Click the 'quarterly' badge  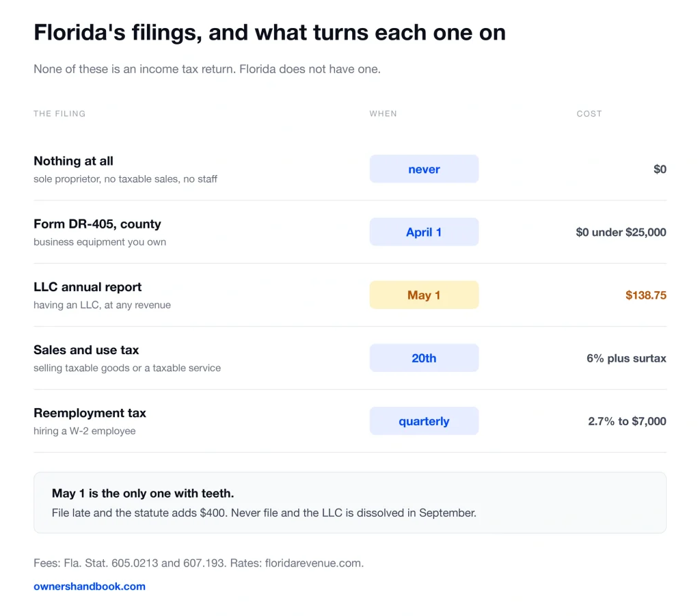(424, 420)
